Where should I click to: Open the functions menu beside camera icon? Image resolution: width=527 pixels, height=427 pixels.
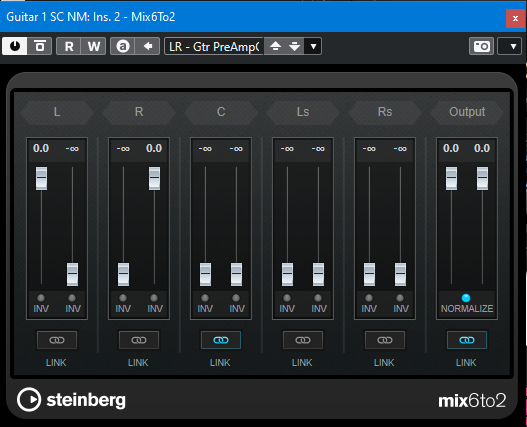pyautogui.click(x=510, y=46)
